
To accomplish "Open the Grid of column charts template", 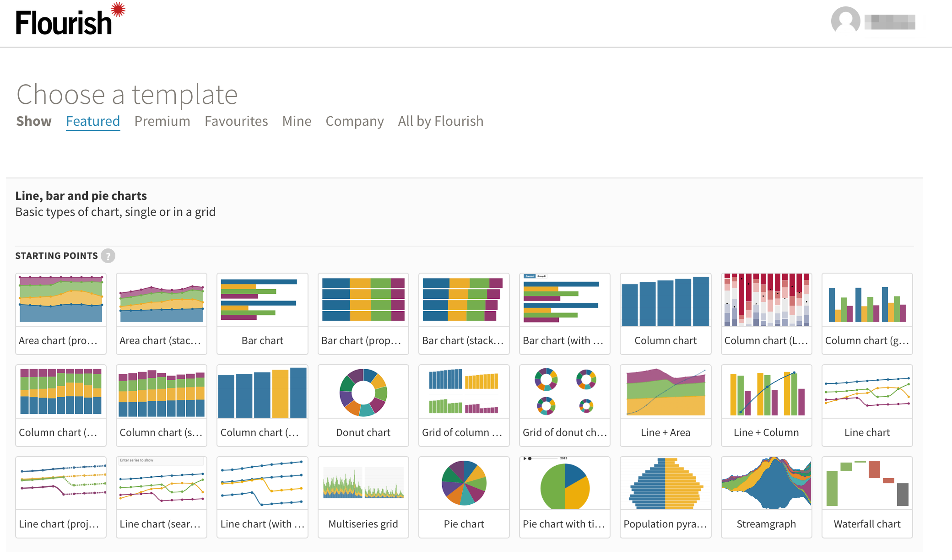I will tap(464, 405).
